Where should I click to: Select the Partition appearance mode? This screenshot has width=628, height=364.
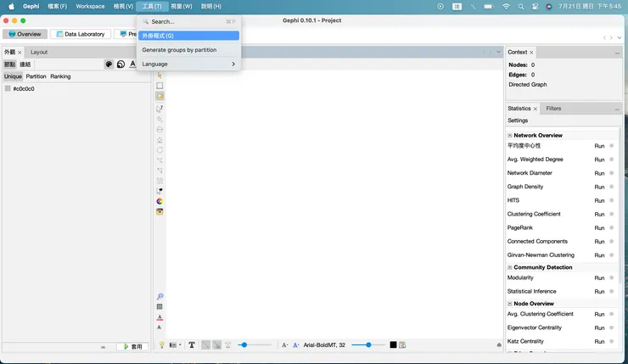pos(36,76)
